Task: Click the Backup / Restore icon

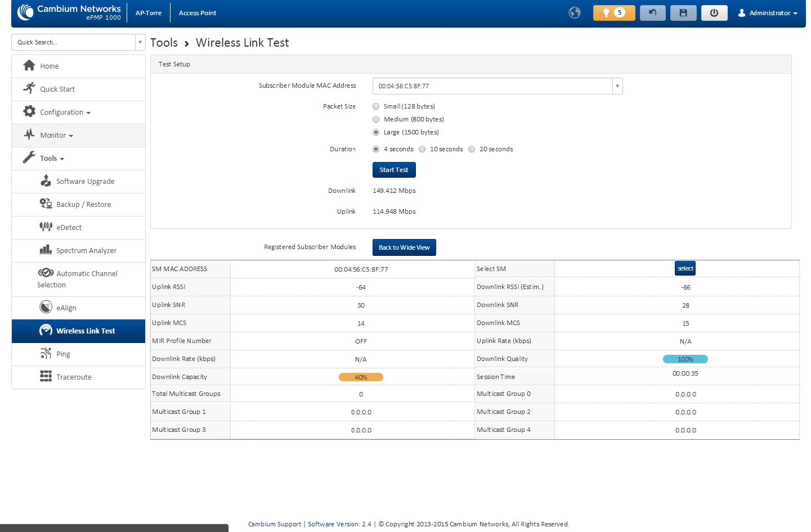Action: [46, 204]
